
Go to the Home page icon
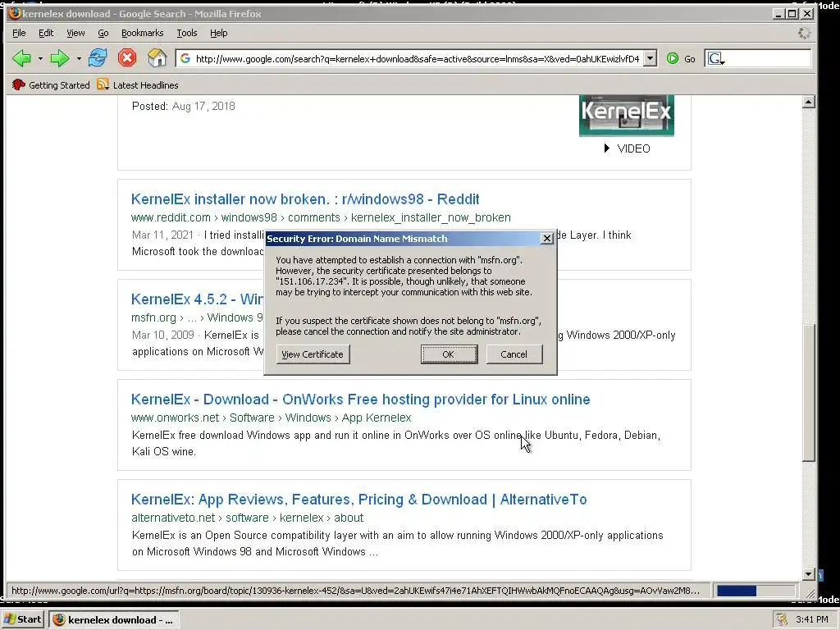click(157, 57)
